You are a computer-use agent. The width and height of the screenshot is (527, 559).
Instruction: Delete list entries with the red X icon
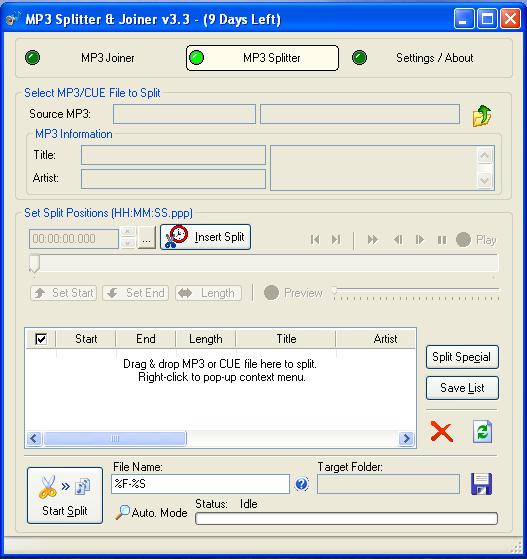pyautogui.click(x=441, y=431)
